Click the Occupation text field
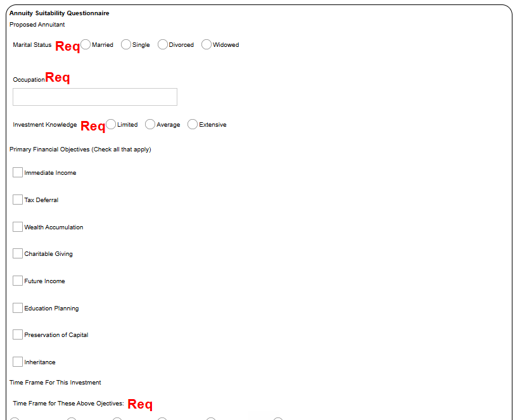515x420 pixels. 95,97
